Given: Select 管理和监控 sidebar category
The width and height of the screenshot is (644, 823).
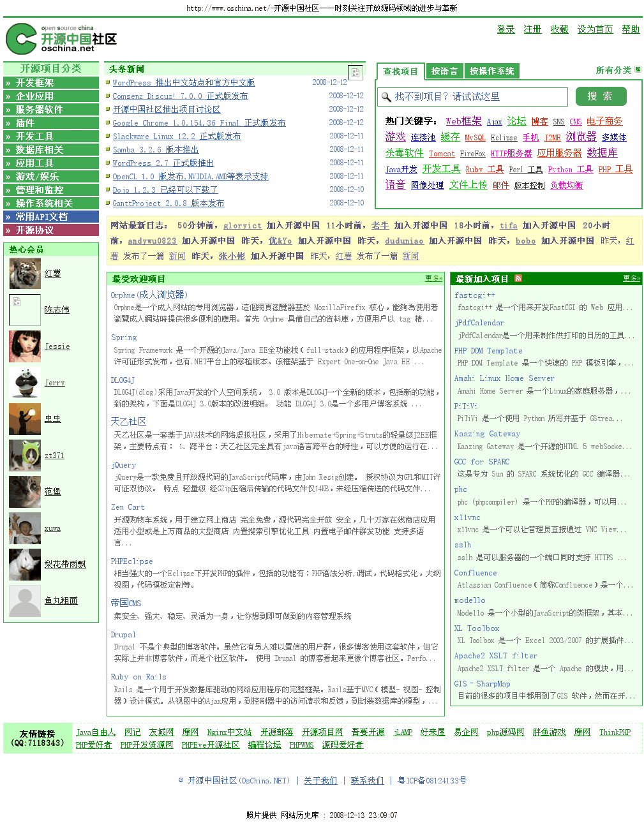Looking at the screenshot, I should (x=51, y=190).
